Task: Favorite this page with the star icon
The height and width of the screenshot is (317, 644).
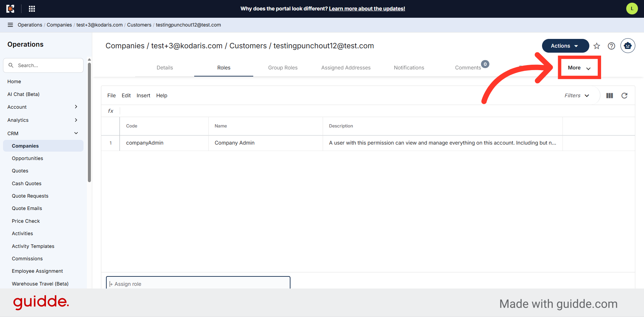Action: point(597,46)
